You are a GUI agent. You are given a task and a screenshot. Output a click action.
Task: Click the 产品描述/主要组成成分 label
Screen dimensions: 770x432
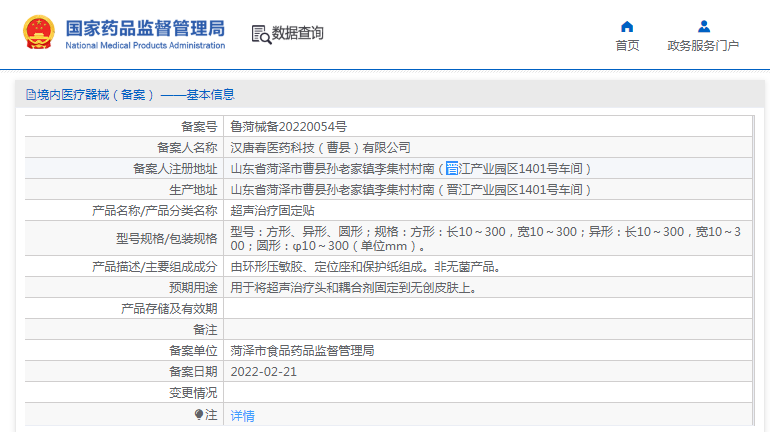(x=155, y=267)
